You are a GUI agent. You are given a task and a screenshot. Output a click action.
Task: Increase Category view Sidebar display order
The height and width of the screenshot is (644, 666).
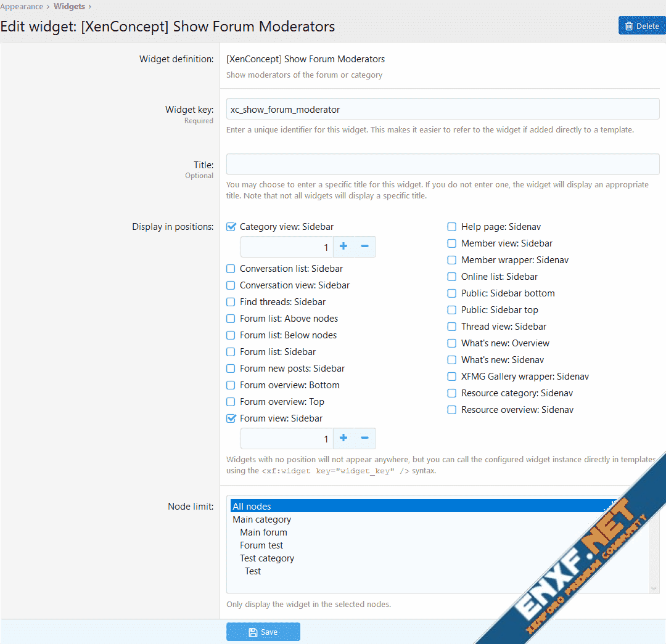[x=343, y=247]
